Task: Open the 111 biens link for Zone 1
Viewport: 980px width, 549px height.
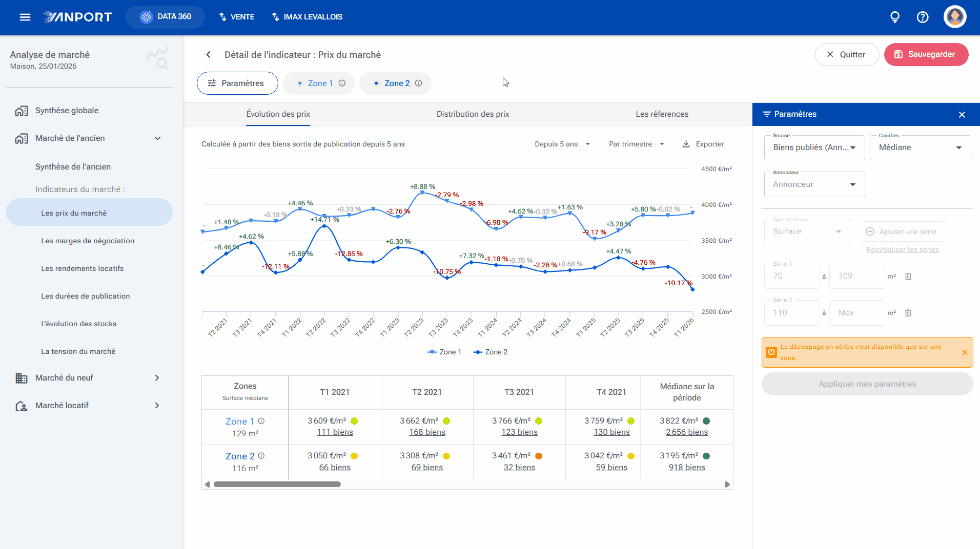Action: (335, 432)
